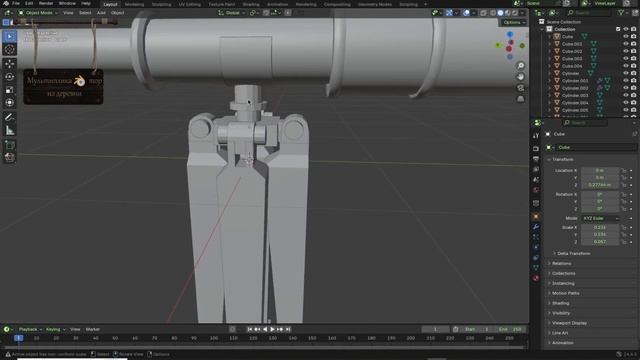
Task: Expand the Visibility panel
Action: (x=561, y=313)
